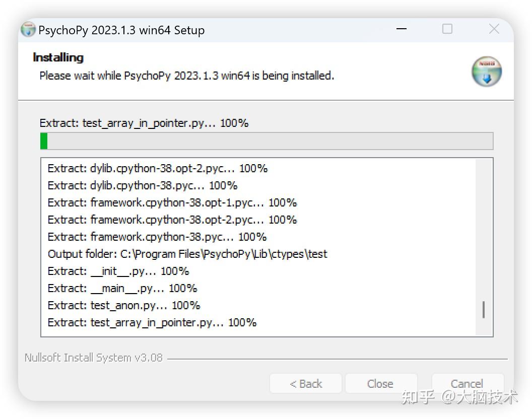Viewport: 532px width, 419px height.
Task: Click the framework.cpython-38.opt-2.pyc log entry
Action: point(172,220)
